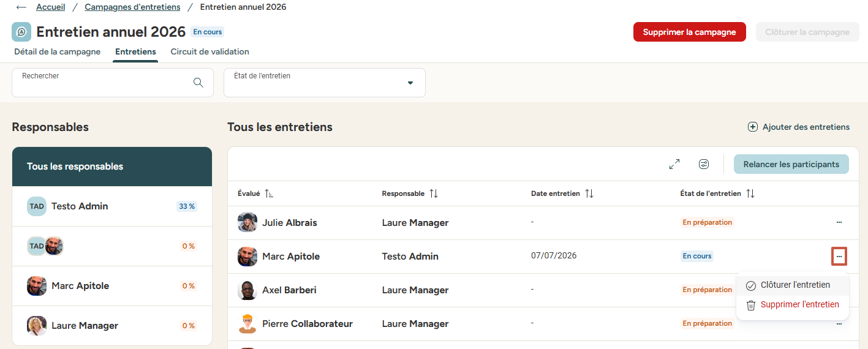
Task: Open the three-dot menu for Julie Albrais
Action: 839,222
